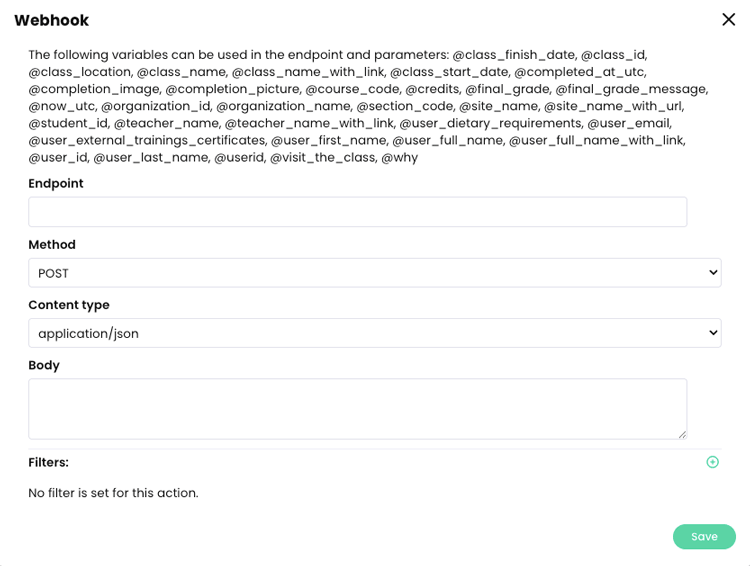Click the 'No filter is set' message
The height and width of the screenshot is (566, 750).
pyautogui.click(x=113, y=493)
